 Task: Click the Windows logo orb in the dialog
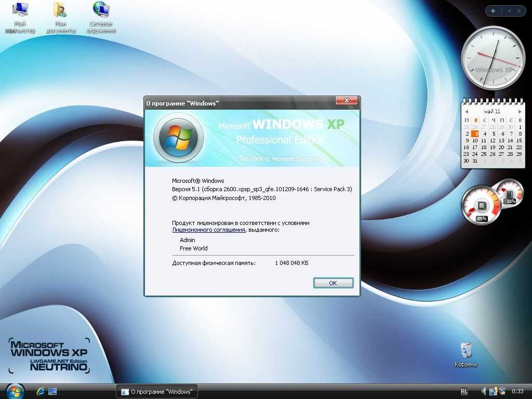(179, 138)
